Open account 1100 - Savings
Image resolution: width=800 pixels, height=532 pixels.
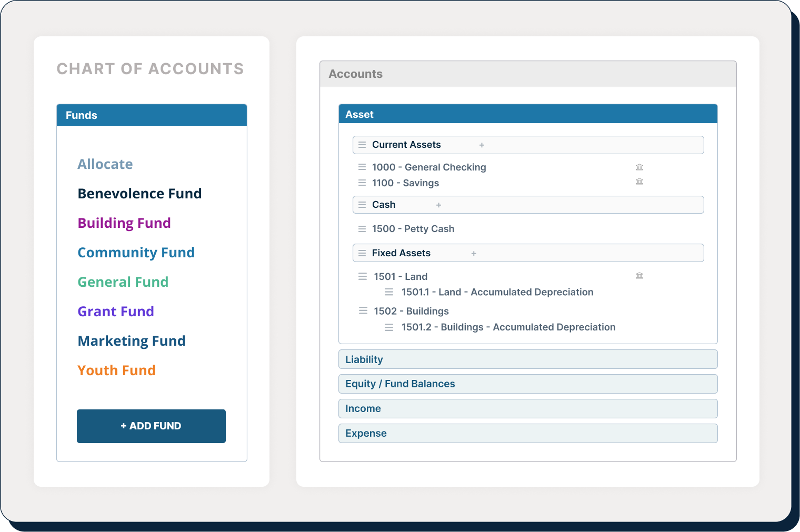[405, 183]
